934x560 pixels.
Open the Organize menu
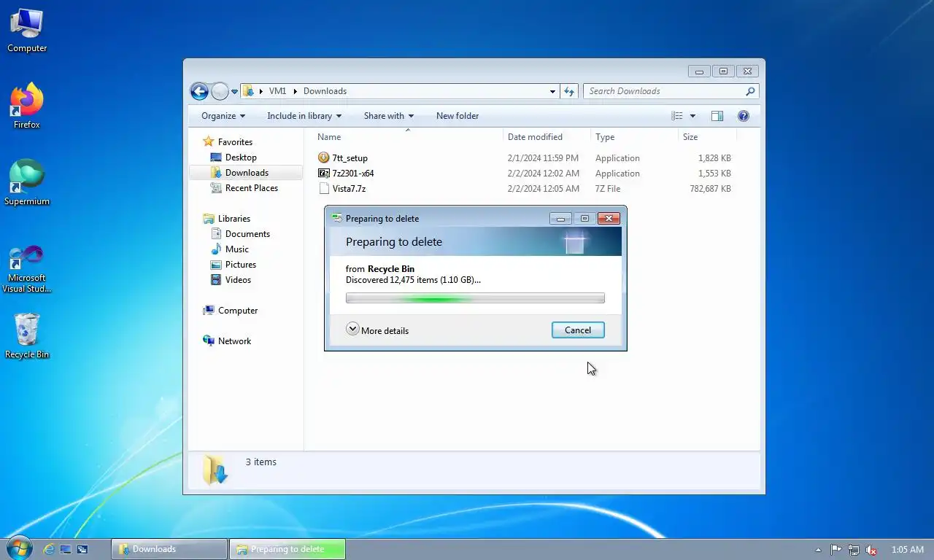[x=223, y=116]
